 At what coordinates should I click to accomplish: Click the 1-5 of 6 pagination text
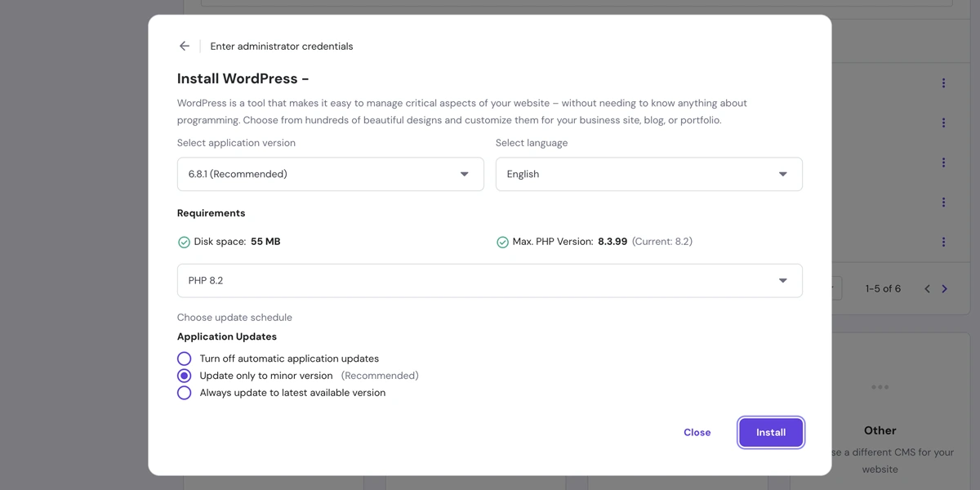click(884, 289)
